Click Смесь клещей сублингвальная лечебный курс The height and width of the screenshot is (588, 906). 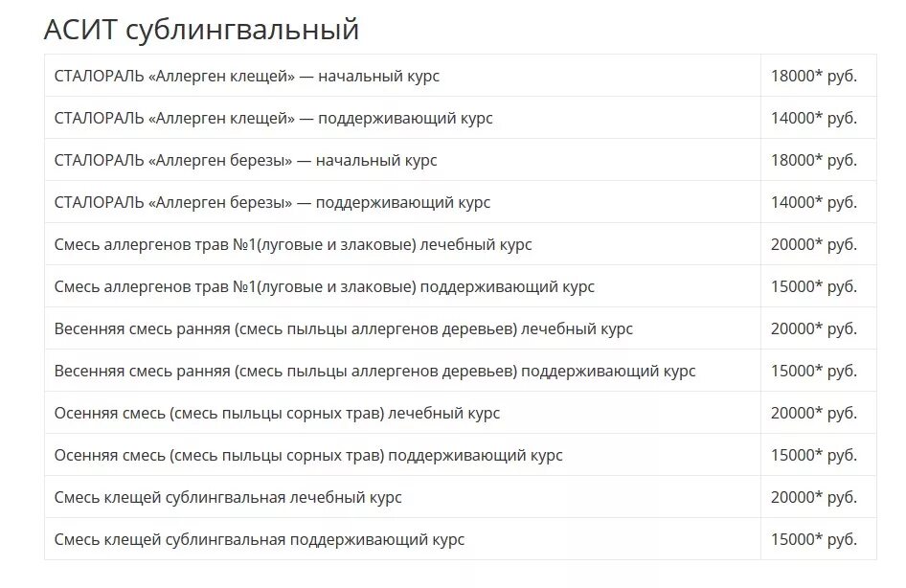(x=228, y=497)
